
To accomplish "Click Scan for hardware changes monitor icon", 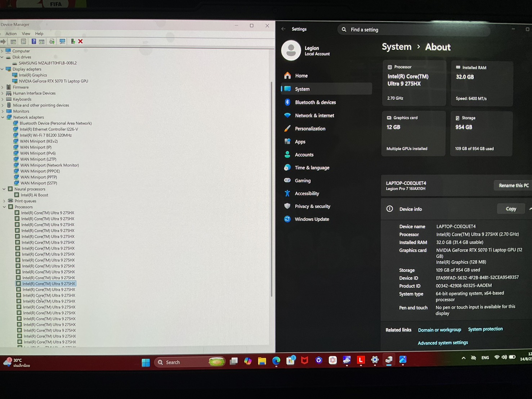I will click(x=62, y=41).
